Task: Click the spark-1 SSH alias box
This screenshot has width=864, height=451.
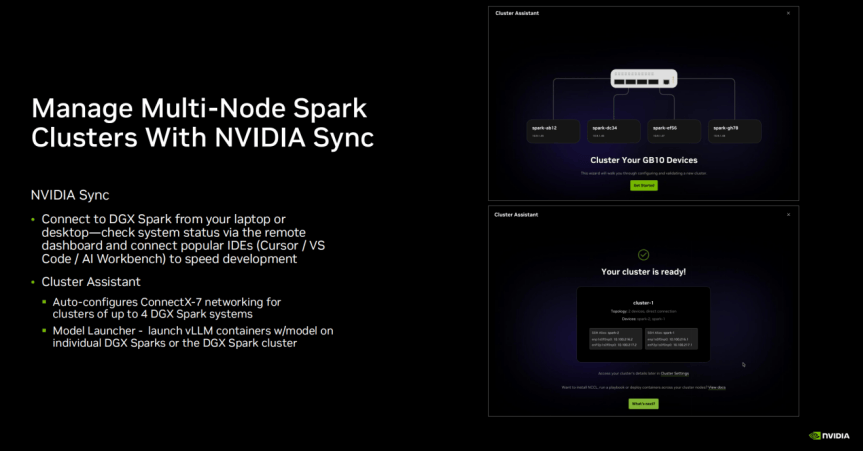Action: click(x=671, y=339)
